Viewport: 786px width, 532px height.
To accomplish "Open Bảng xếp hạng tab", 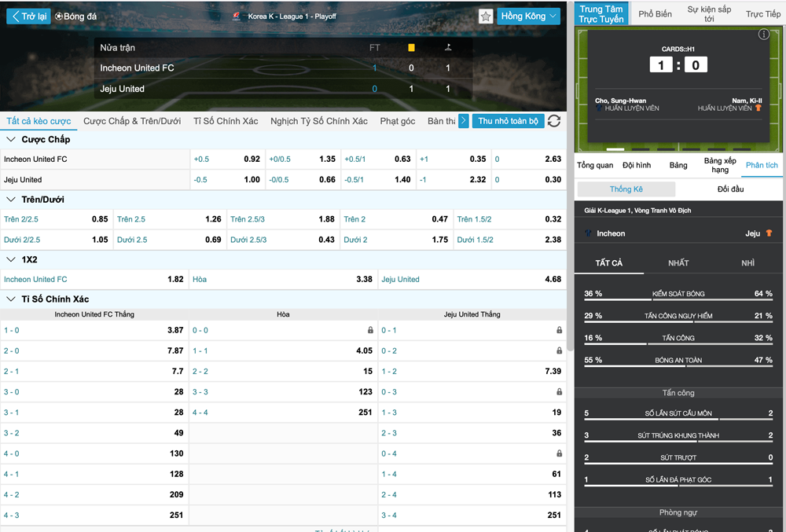I will (720, 165).
